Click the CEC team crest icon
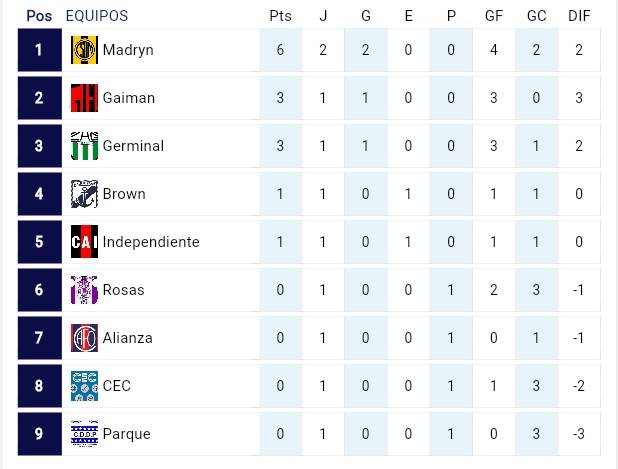This screenshot has width=618, height=469. pos(84,386)
